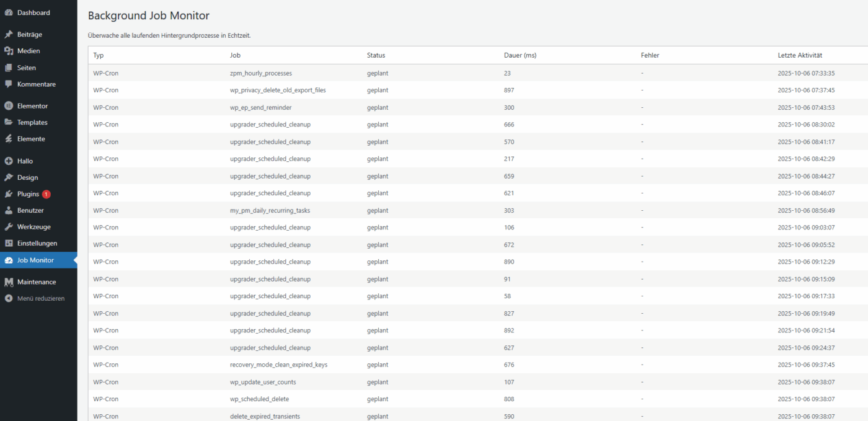Click the Maintenance plugin icon
This screenshot has width=868, height=421.
9,282
